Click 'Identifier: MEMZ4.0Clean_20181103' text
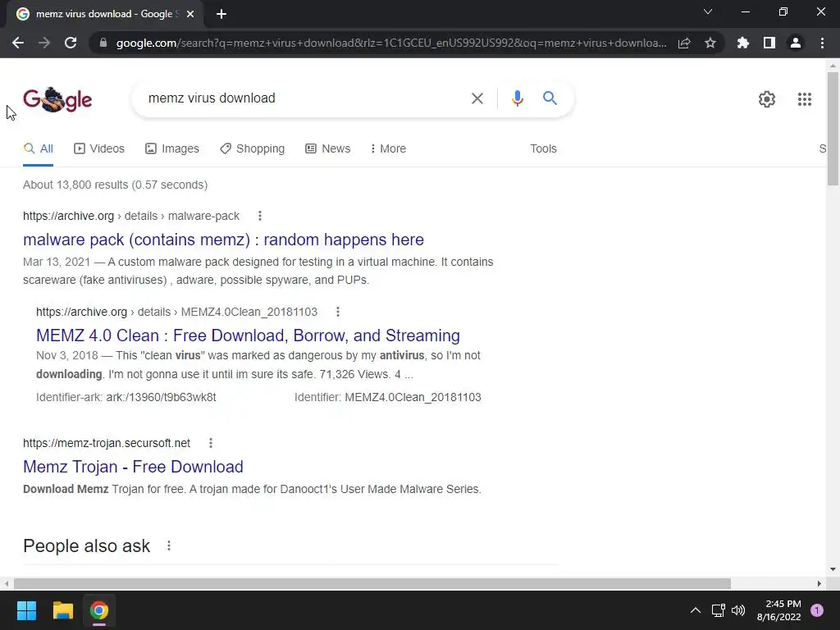 coord(388,398)
